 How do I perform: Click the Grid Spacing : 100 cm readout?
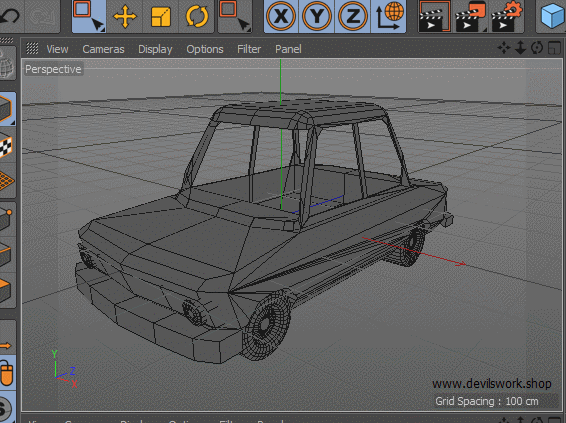coord(487,401)
